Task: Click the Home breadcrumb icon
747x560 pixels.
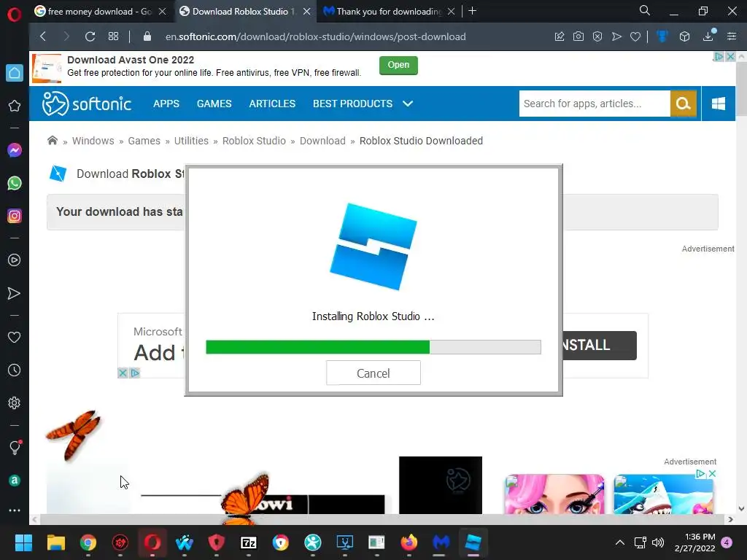Action: (53, 141)
